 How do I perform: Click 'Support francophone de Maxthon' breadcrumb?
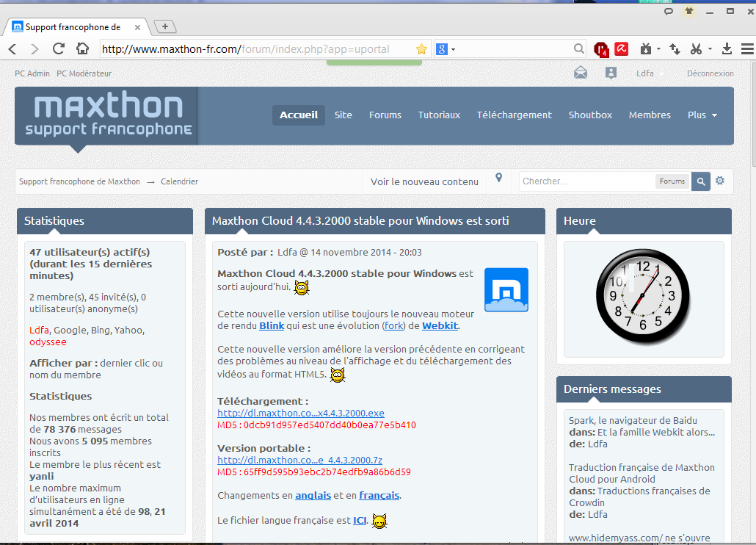click(79, 181)
